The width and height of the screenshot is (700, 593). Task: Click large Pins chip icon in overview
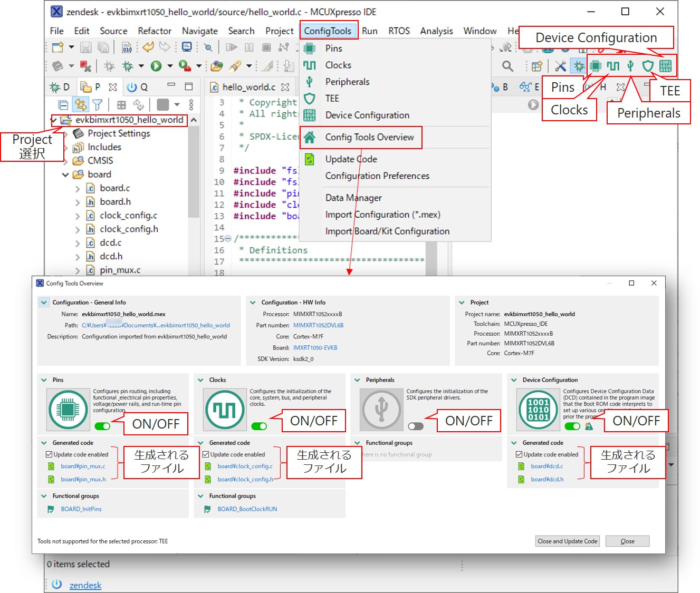click(68, 410)
